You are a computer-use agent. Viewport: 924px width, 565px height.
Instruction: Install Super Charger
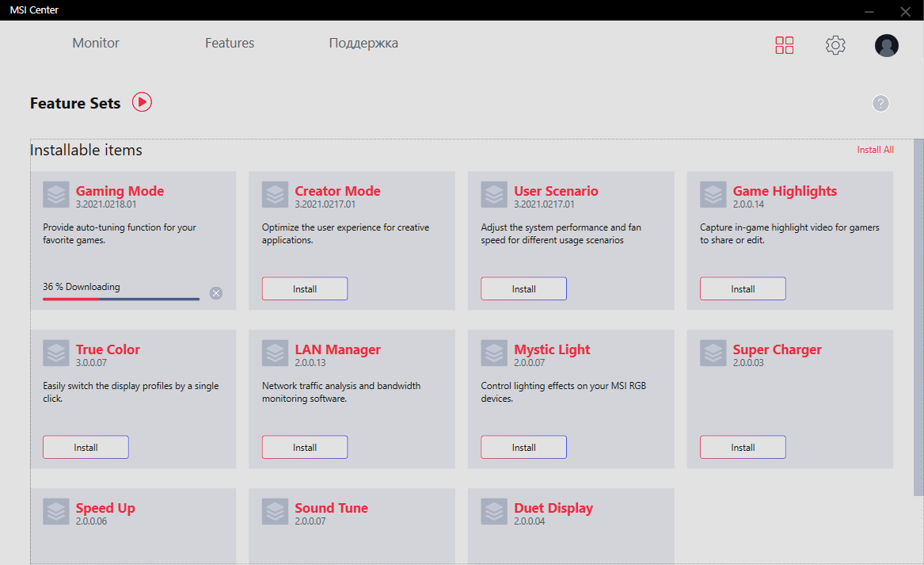pos(743,448)
